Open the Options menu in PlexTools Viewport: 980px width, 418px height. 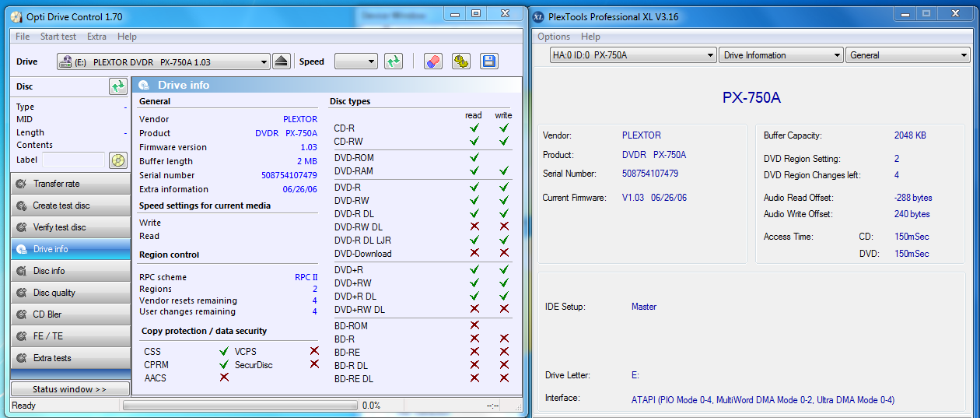tap(554, 37)
